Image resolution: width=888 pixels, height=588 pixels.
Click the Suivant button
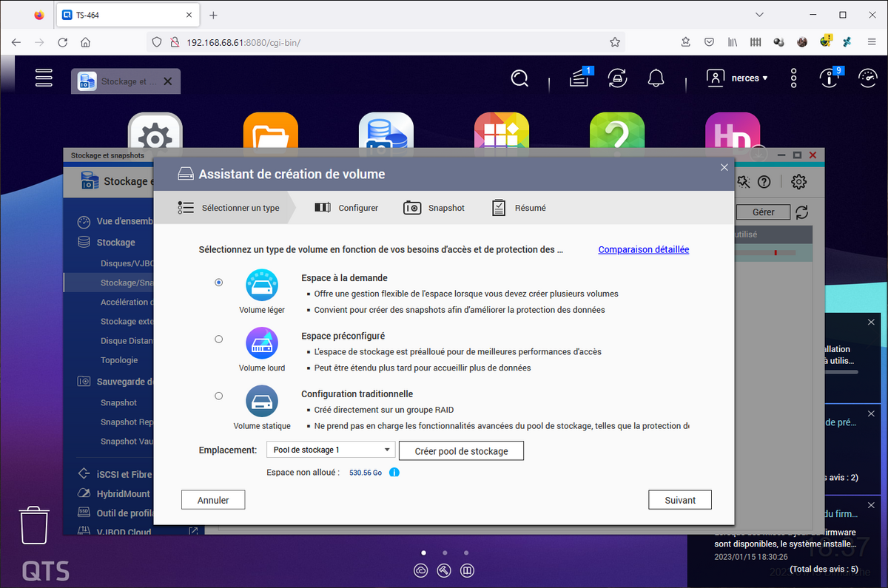tap(680, 500)
